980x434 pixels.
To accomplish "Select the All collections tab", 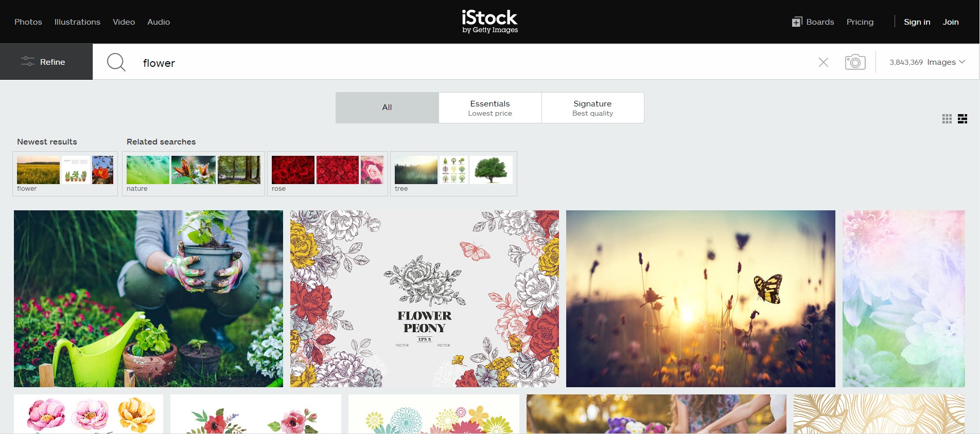I will coord(387,107).
